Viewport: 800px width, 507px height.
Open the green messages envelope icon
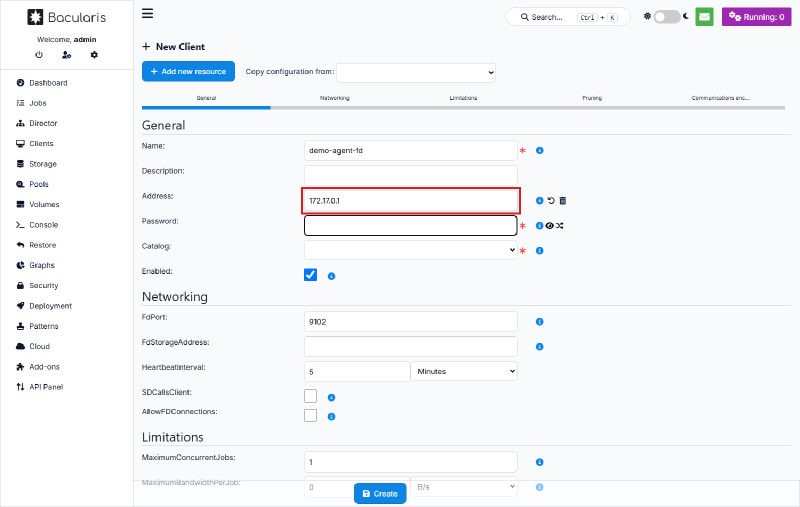[704, 17]
